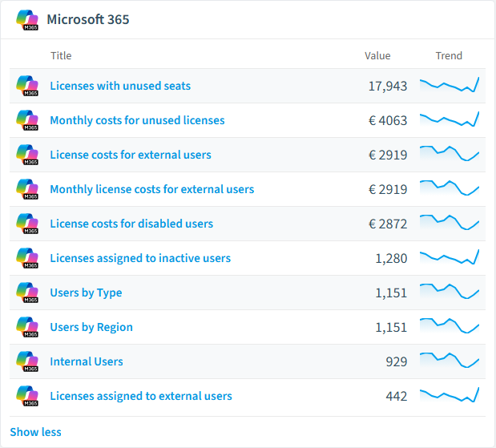Click the trend sparkline for License costs for external users
The width and height of the screenshot is (496, 448).
[x=450, y=154]
